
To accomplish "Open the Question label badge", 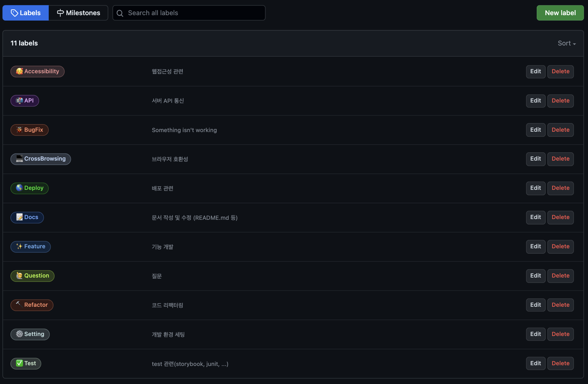I will [x=33, y=276].
